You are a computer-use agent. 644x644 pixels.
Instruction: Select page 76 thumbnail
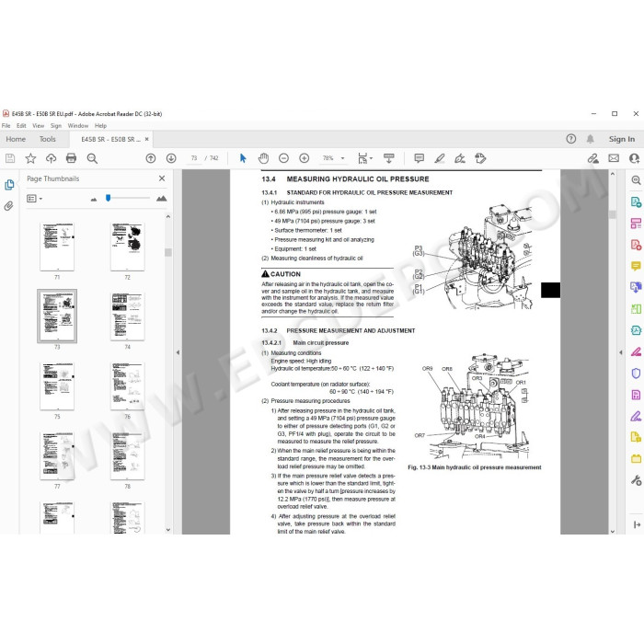click(x=127, y=386)
